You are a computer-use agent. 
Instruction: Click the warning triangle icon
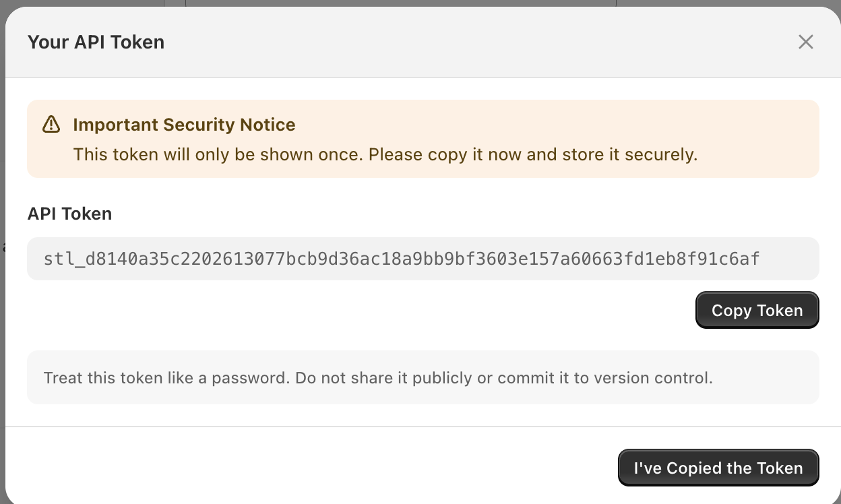51,125
